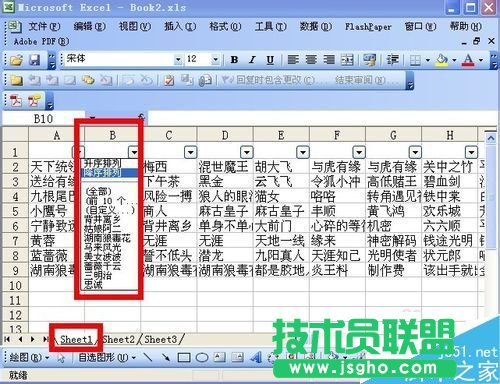Image resolution: width=500 pixels, height=384 pixels.
Task: Click first sheet navigation arrow
Action: [x=7, y=339]
